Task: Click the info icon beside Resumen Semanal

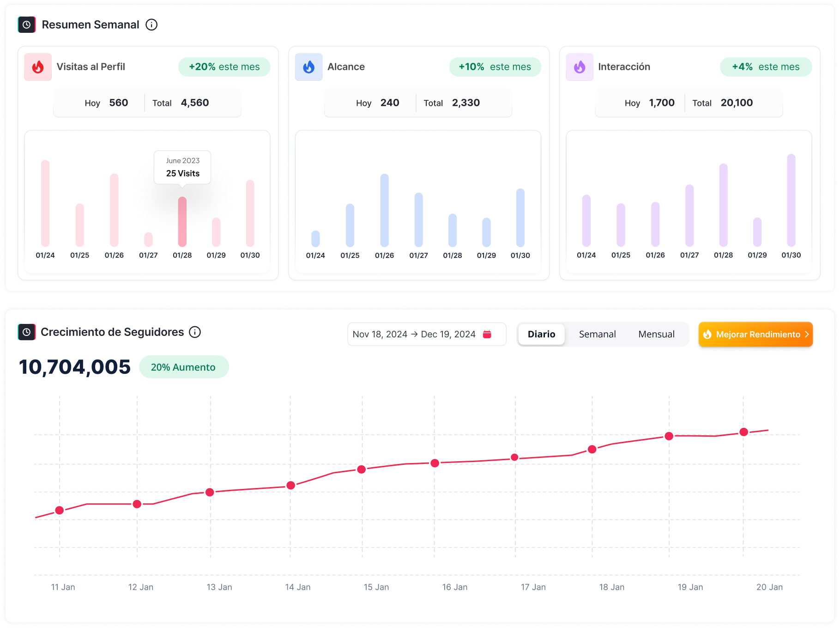Action: [x=151, y=25]
